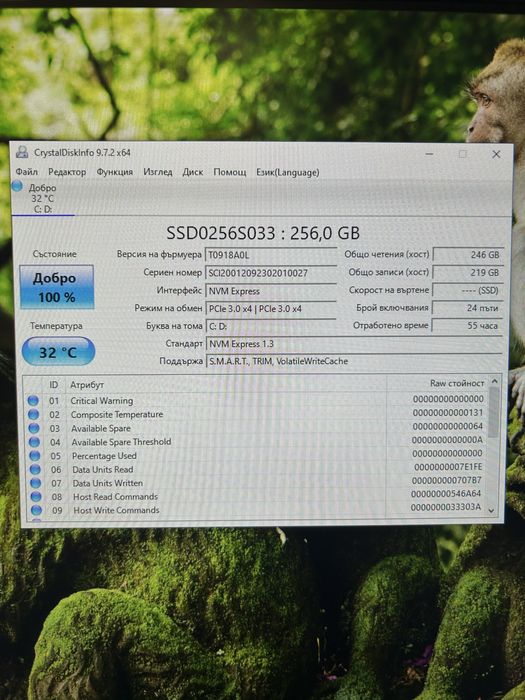This screenshot has width=525, height=700.
Task: Open the Език(Language) menu
Action: [x=288, y=172]
